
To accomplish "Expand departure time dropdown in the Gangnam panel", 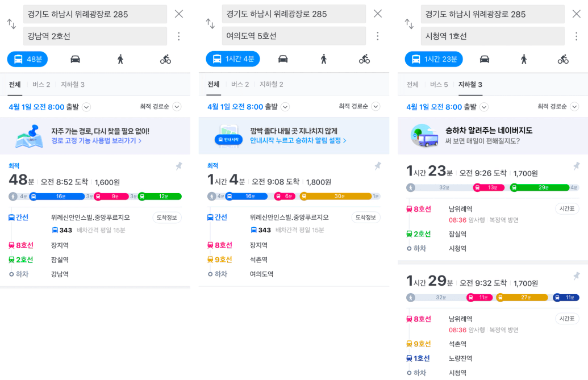I will [86, 107].
